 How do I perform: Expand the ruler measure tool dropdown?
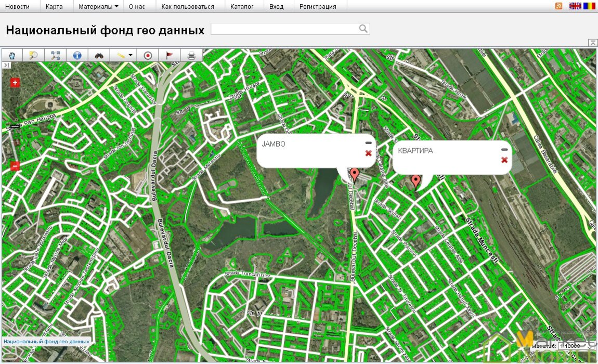point(130,55)
